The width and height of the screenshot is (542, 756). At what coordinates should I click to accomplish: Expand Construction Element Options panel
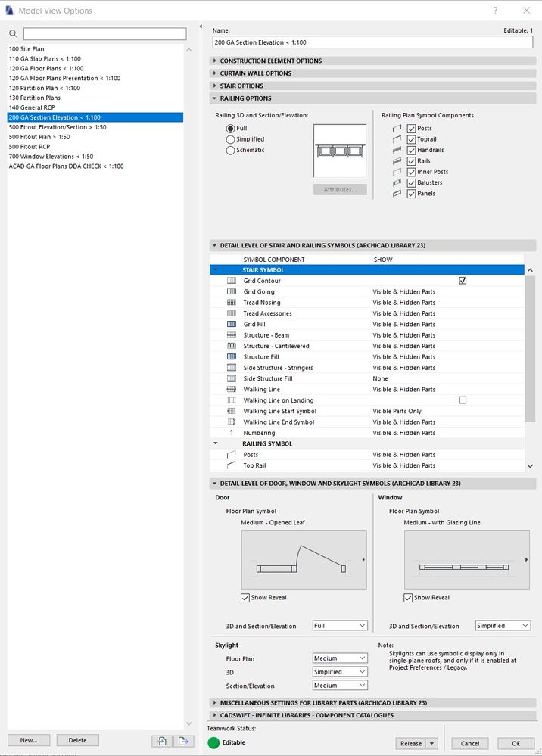tap(372, 61)
